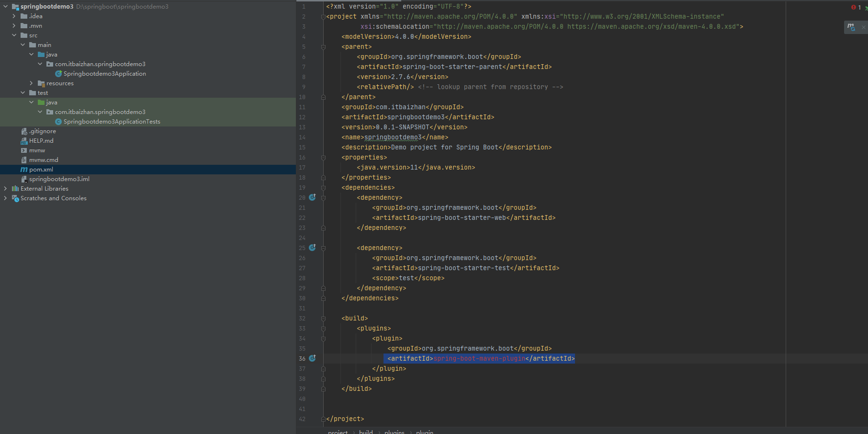Click 'spring-boot-starter-test' artifactId text

tap(464, 268)
